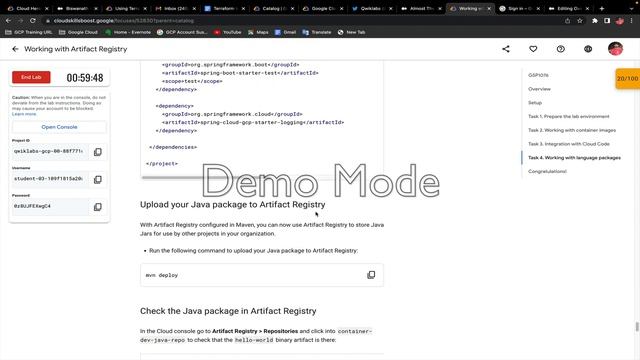Bookmark this page with the star icon
Viewport: 640px width, 360px height.
click(580, 20)
